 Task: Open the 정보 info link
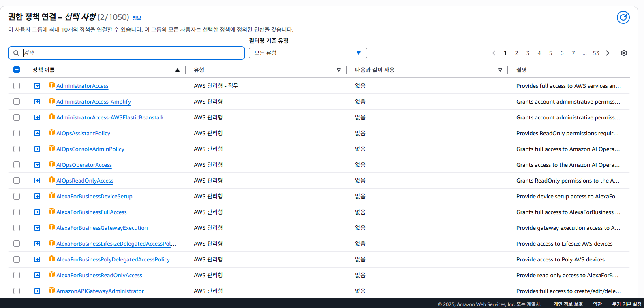coord(137,18)
